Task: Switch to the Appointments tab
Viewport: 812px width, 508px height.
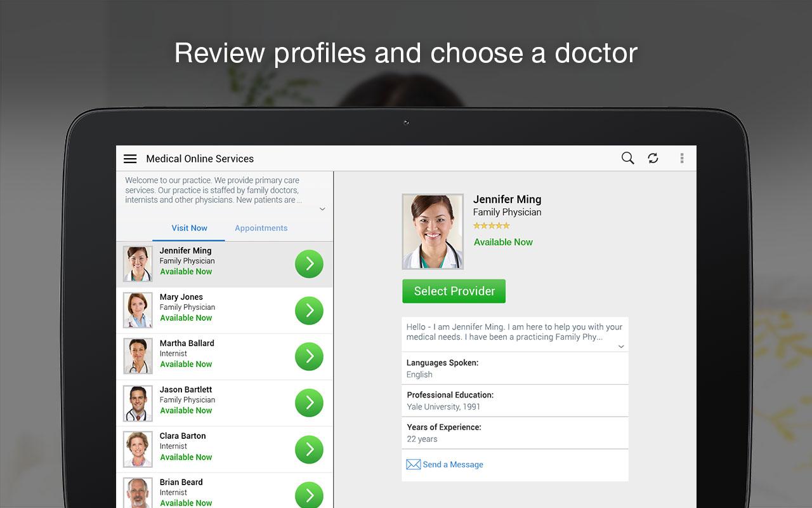Action: [x=261, y=229]
